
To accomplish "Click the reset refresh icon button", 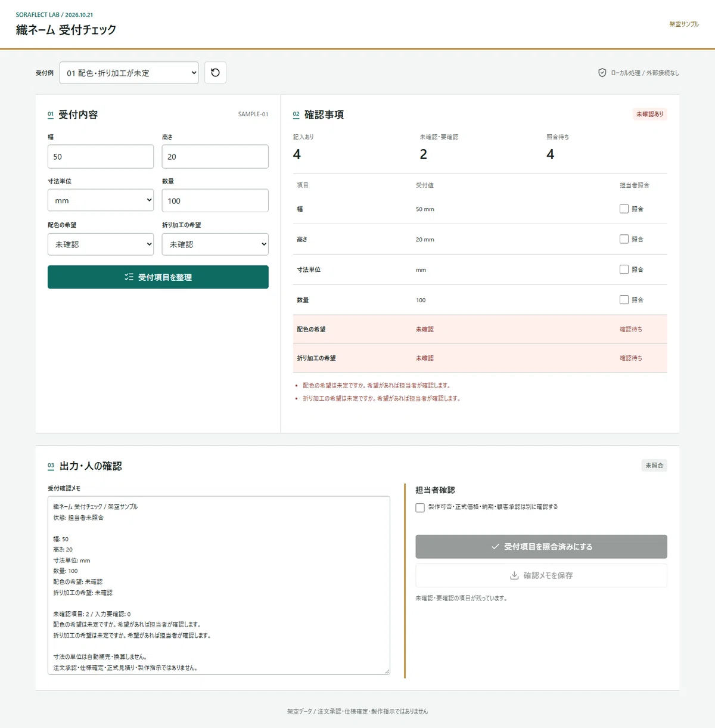I will (x=215, y=73).
